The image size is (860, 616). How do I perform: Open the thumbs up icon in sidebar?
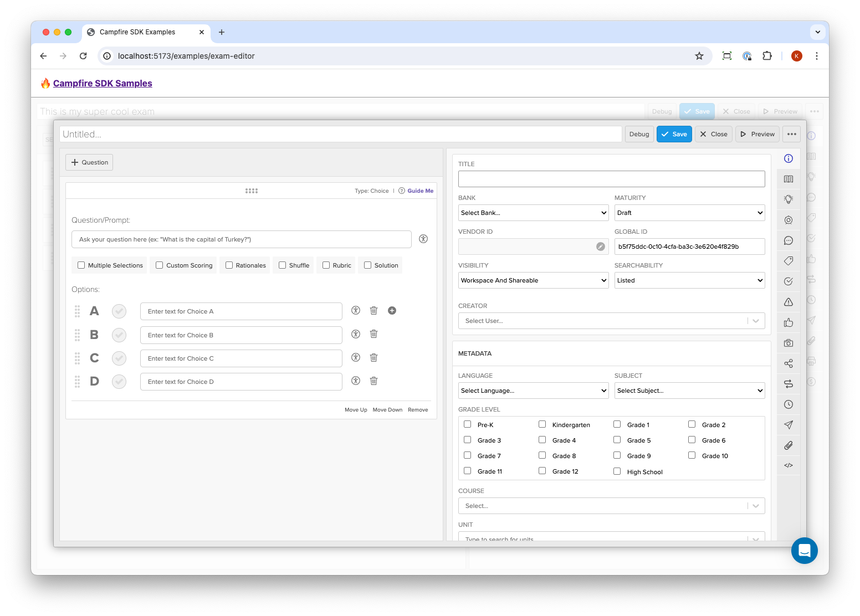[789, 322]
